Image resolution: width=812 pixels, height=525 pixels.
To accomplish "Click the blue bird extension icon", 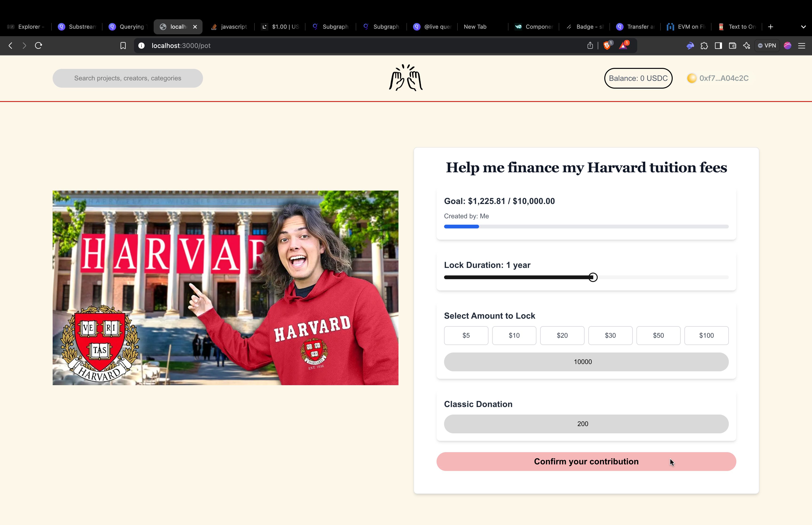I will point(690,46).
